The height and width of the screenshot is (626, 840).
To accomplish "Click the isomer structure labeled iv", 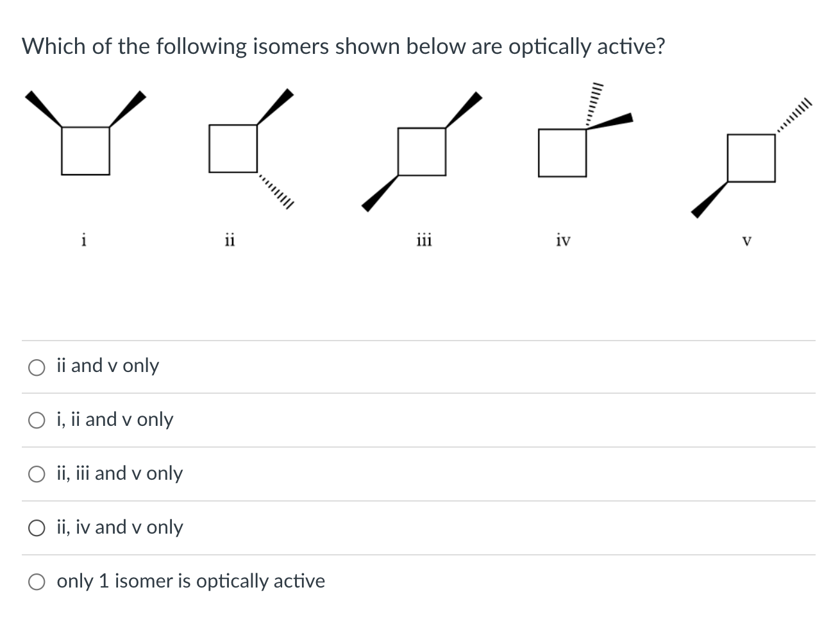I will click(x=563, y=153).
